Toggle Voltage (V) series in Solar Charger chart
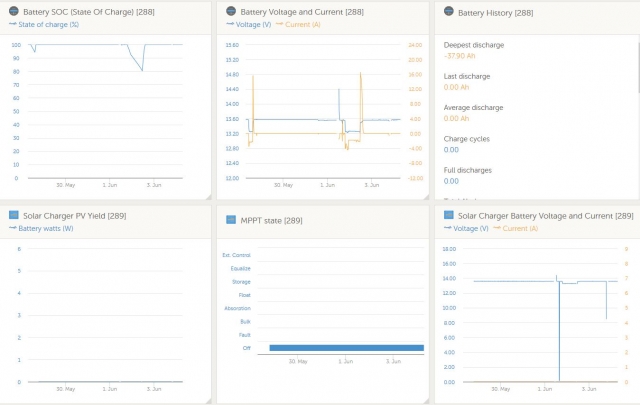The image size is (640, 405). pos(466,228)
